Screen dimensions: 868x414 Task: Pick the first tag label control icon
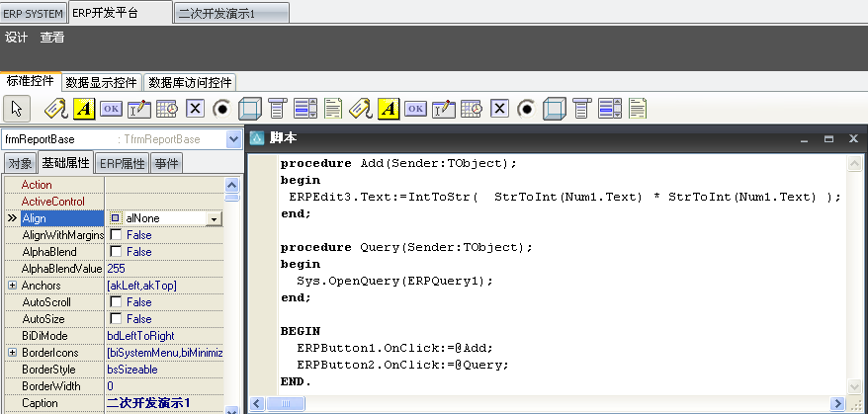point(56,109)
